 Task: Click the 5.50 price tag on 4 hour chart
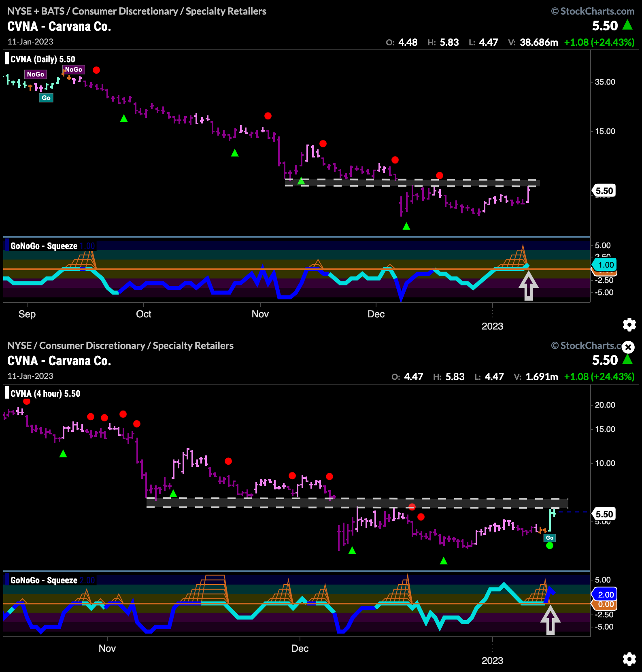tap(604, 514)
